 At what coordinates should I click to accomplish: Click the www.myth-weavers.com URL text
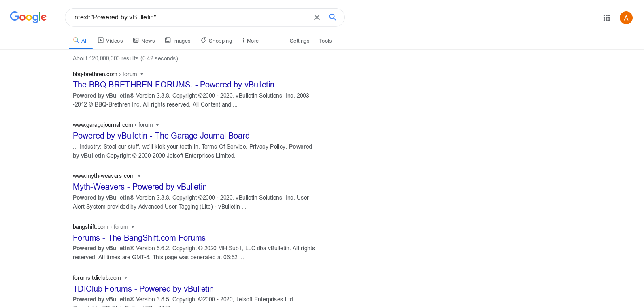pyautogui.click(x=104, y=176)
